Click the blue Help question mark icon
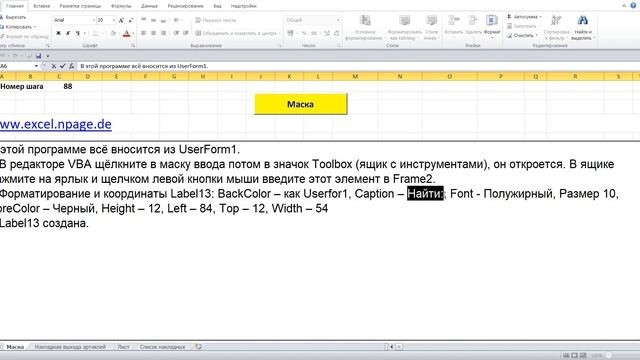 click(x=633, y=5)
